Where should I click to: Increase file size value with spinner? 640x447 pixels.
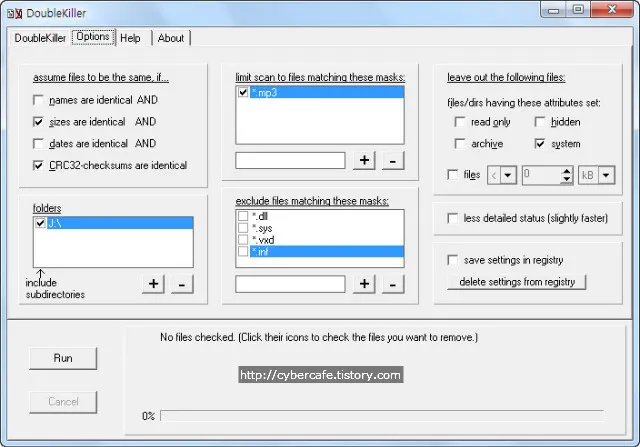tap(567, 171)
